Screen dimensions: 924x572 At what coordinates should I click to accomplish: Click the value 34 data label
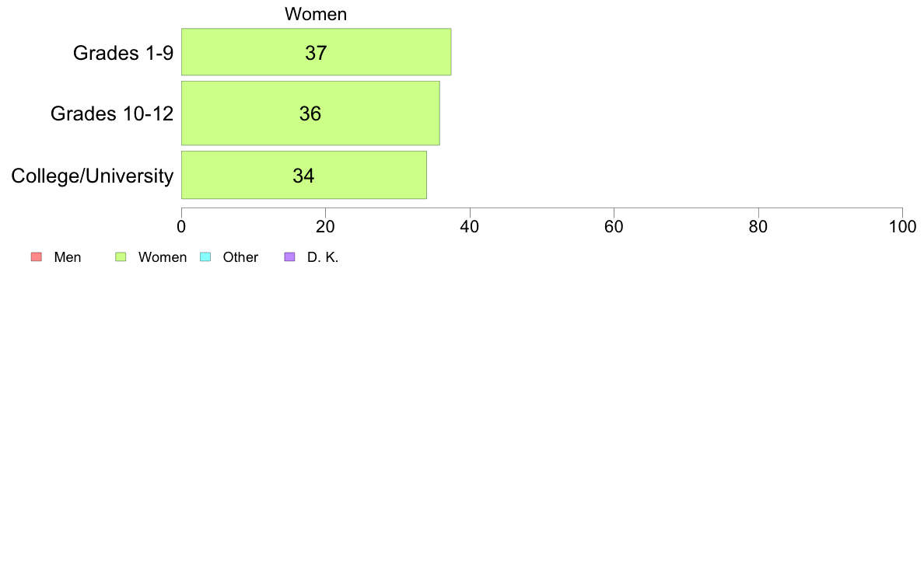tap(303, 176)
